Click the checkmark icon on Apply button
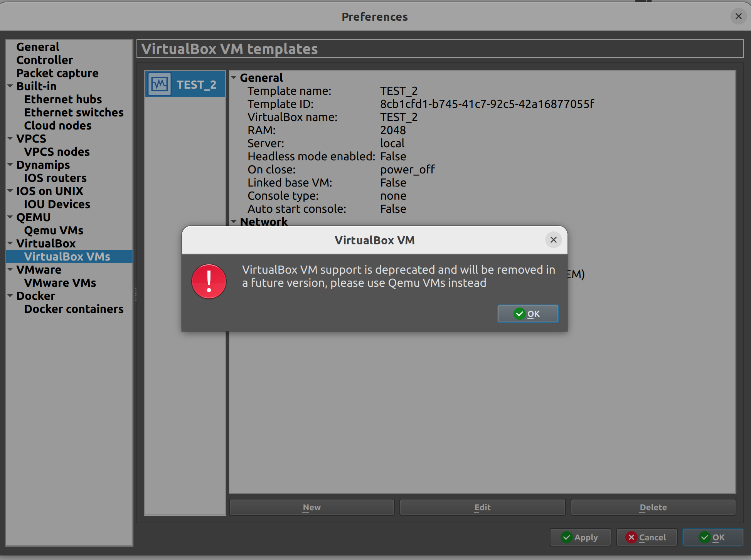This screenshot has height=560, width=751. [566, 537]
